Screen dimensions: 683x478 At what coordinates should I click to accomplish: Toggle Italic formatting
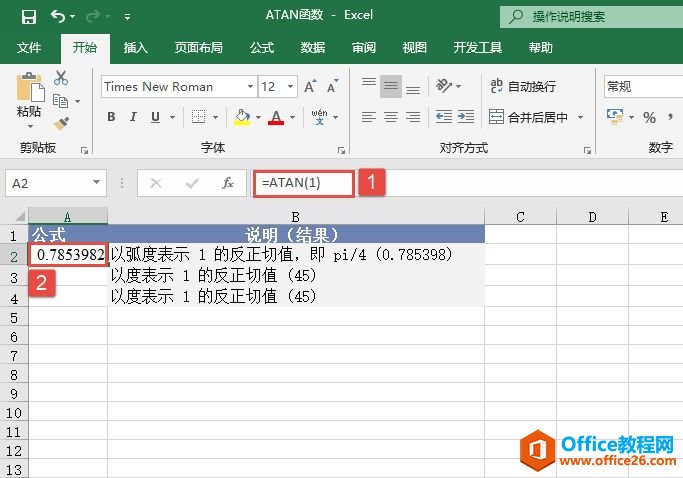[133, 117]
